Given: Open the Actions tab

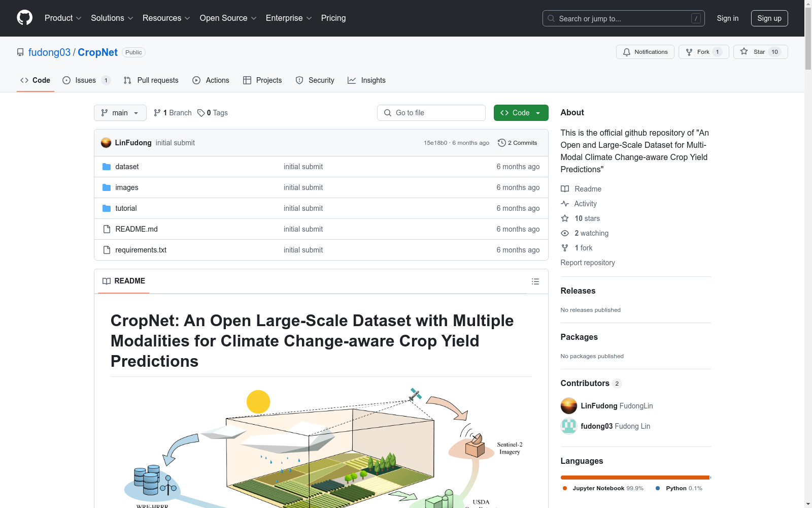Looking at the screenshot, I should (211, 80).
